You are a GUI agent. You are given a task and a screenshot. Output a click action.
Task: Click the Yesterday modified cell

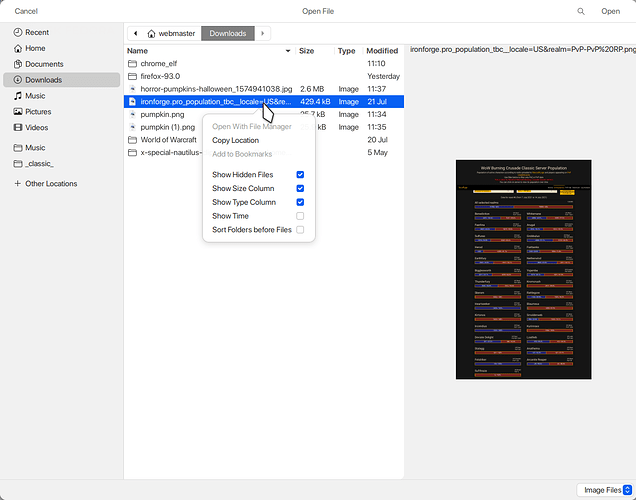[x=383, y=76]
